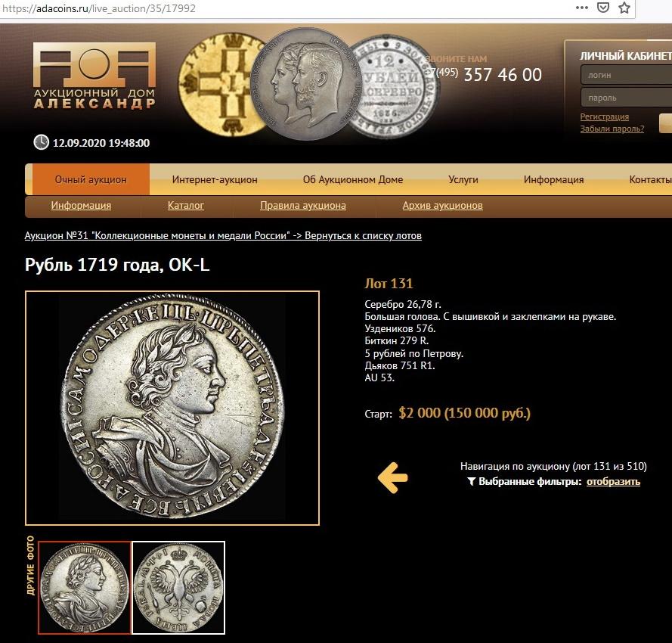Open the Очный аукцион tab
This screenshot has height=643, width=672.
click(91, 179)
